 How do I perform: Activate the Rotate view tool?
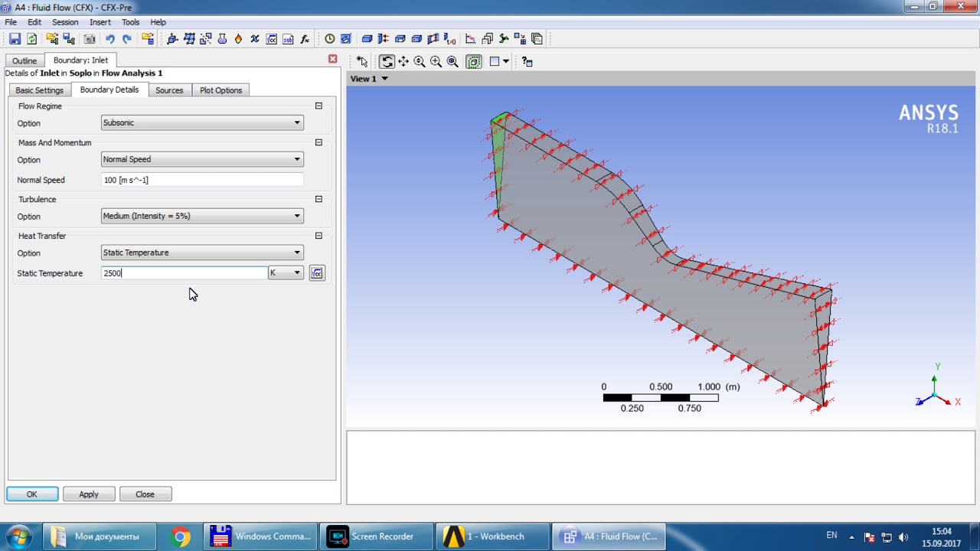tap(387, 62)
